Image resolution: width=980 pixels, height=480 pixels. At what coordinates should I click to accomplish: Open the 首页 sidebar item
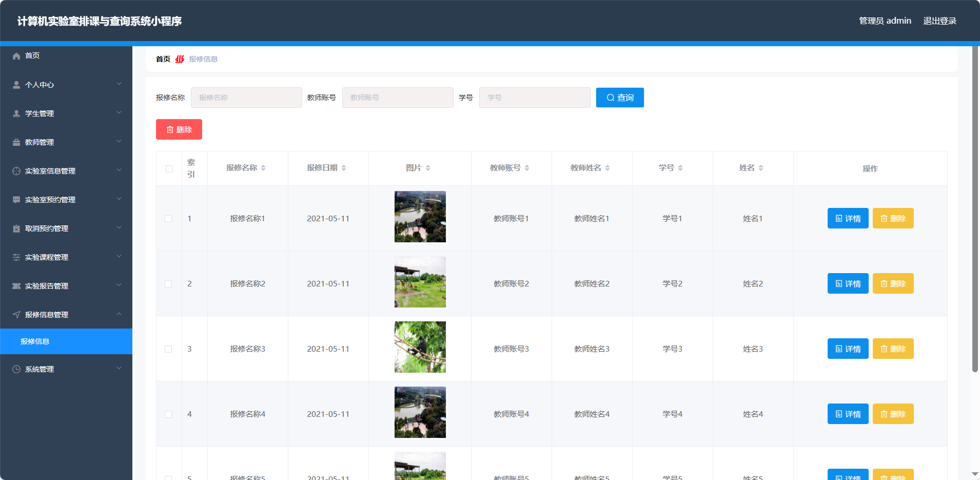(x=66, y=55)
